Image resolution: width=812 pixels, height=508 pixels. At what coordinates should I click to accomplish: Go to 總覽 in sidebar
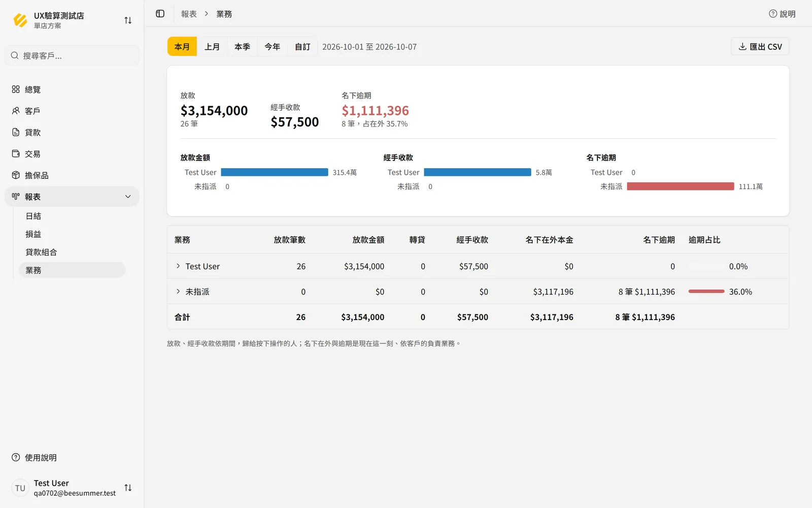tap(72, 89)
